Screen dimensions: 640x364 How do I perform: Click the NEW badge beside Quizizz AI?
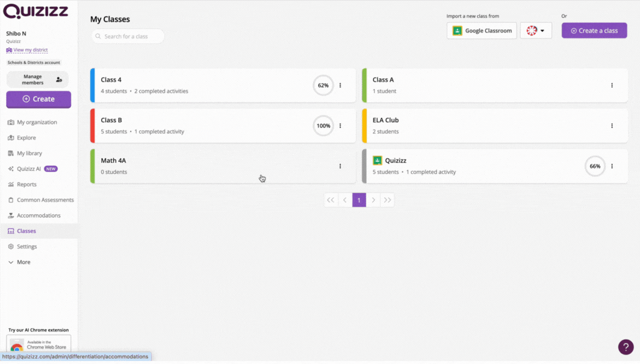[x=51, y=168]
